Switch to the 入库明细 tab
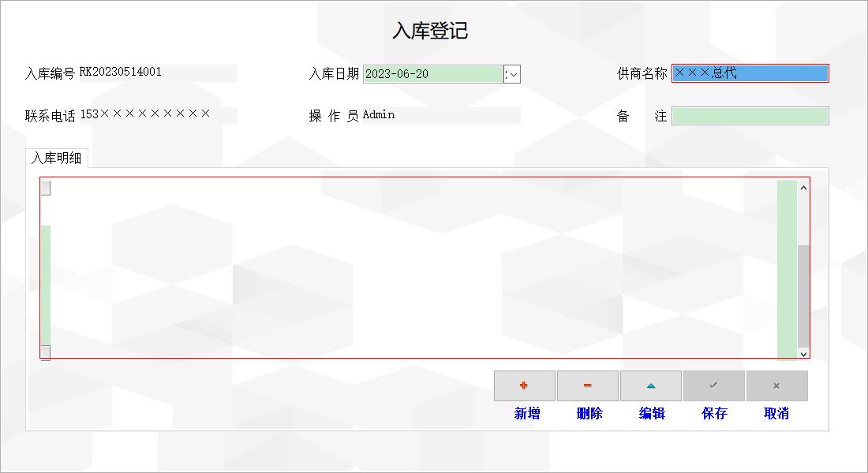868x473 pixels. (x=57, y=158)
